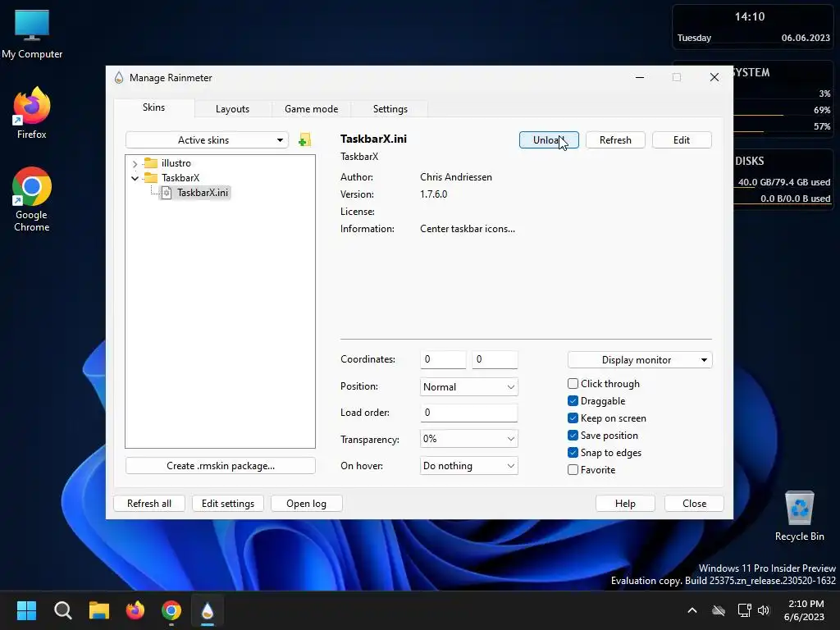Click the Open log button
Image resolution: width=840 pixels, height=630 pixels.
point(306,503)
